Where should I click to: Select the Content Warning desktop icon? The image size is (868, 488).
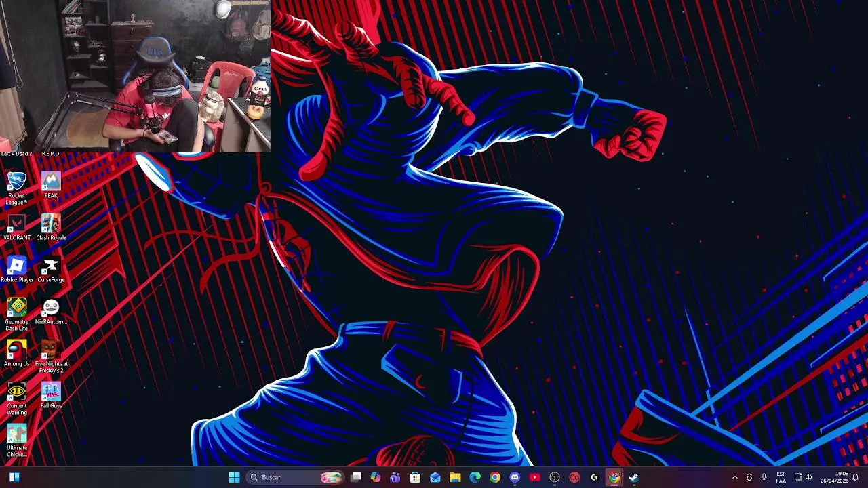[16, 399]
